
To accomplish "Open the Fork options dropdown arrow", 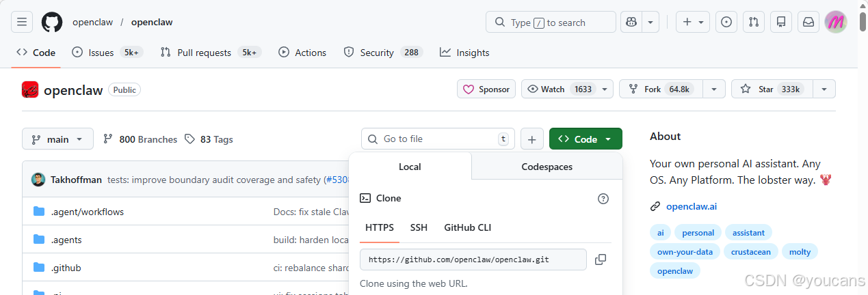I will tap(714, 89).
